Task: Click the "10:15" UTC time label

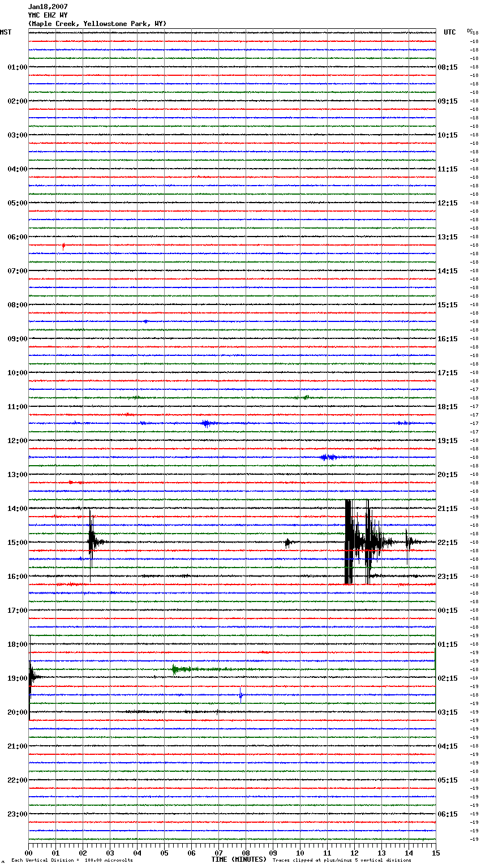Action: 448,135
